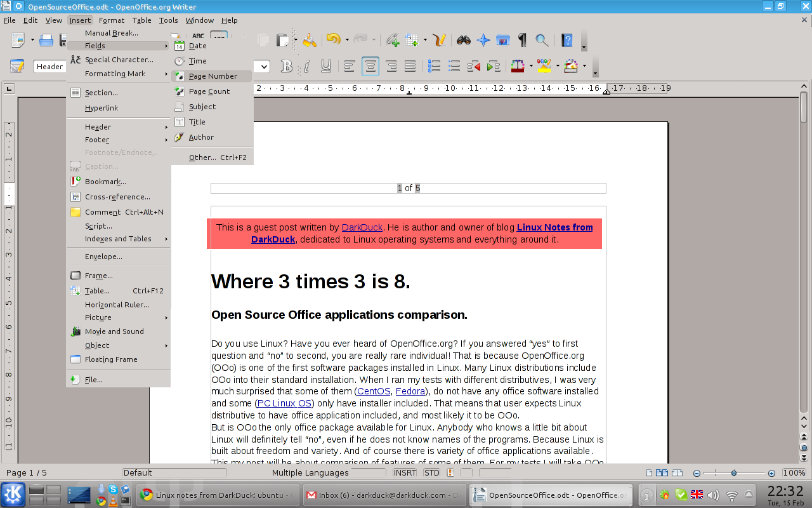
Task: Follow the Fedora link
Action: (410, 391)
